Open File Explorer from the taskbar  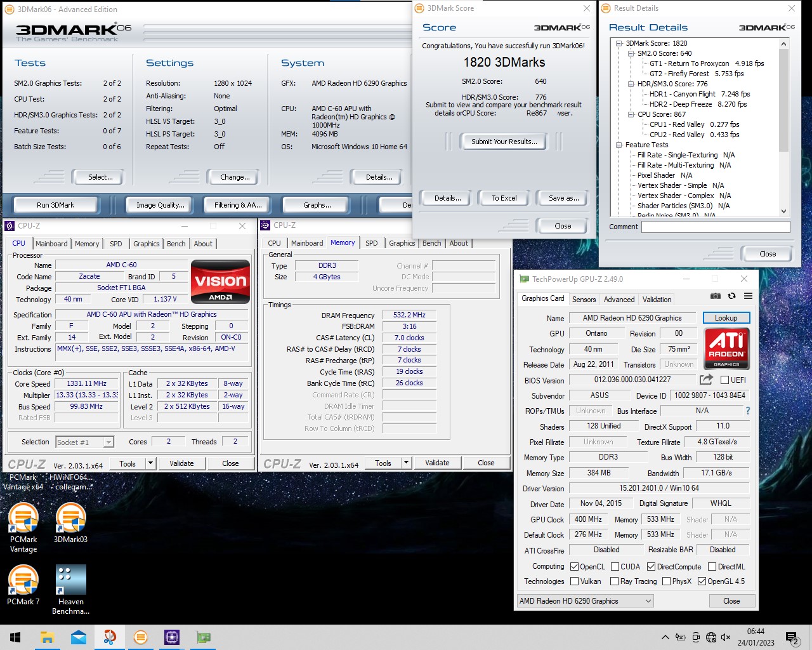tap(47, 637)
